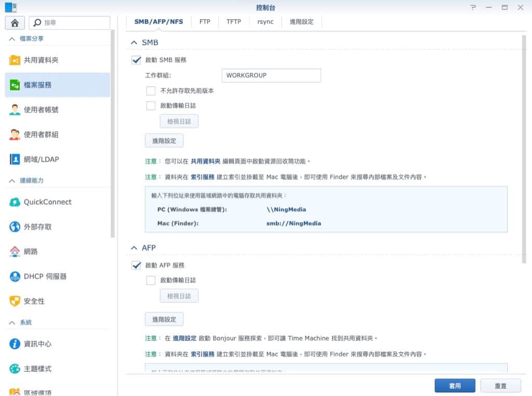Viewport: 532px width, 396px height.
Task: Open the QuickConnect cloud icon
Action: [15, 202]
